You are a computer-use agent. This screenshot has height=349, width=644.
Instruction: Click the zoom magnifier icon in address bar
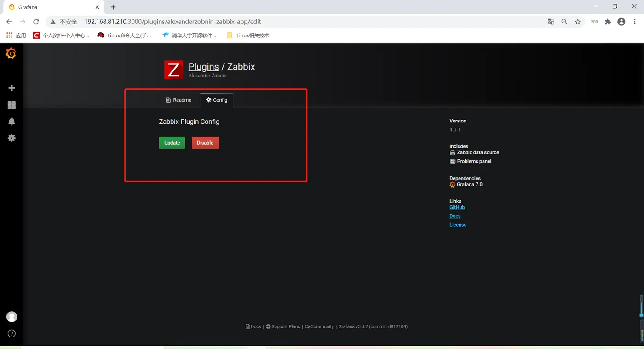point(564,22)
